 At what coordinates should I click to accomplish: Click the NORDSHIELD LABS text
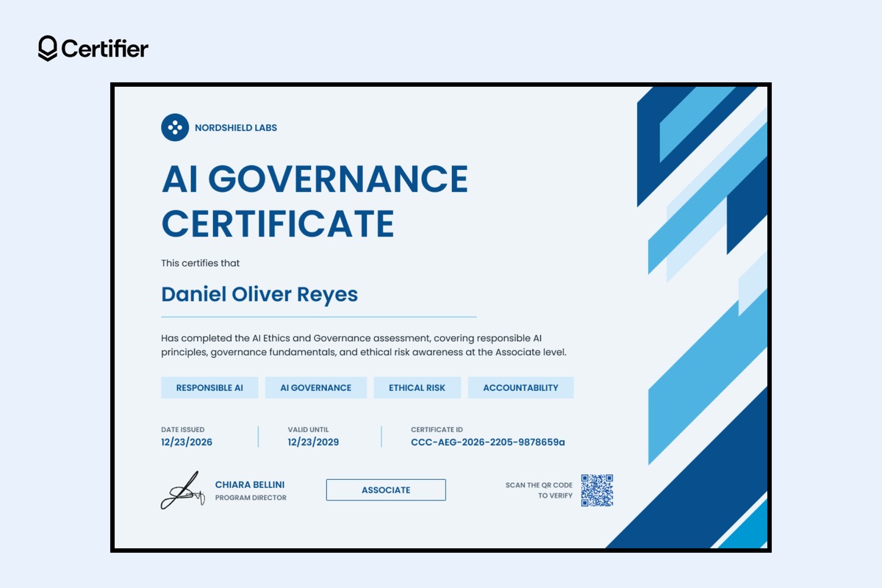click(236, 128)
